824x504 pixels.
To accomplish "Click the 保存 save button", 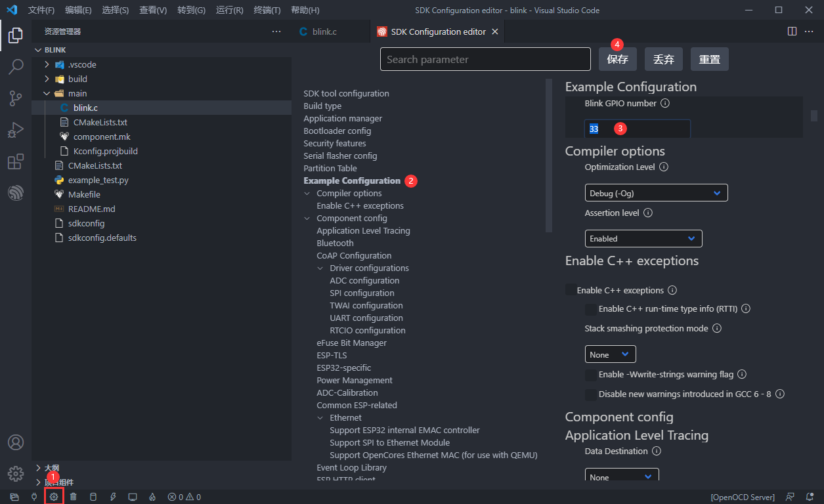I will (618, 59).
